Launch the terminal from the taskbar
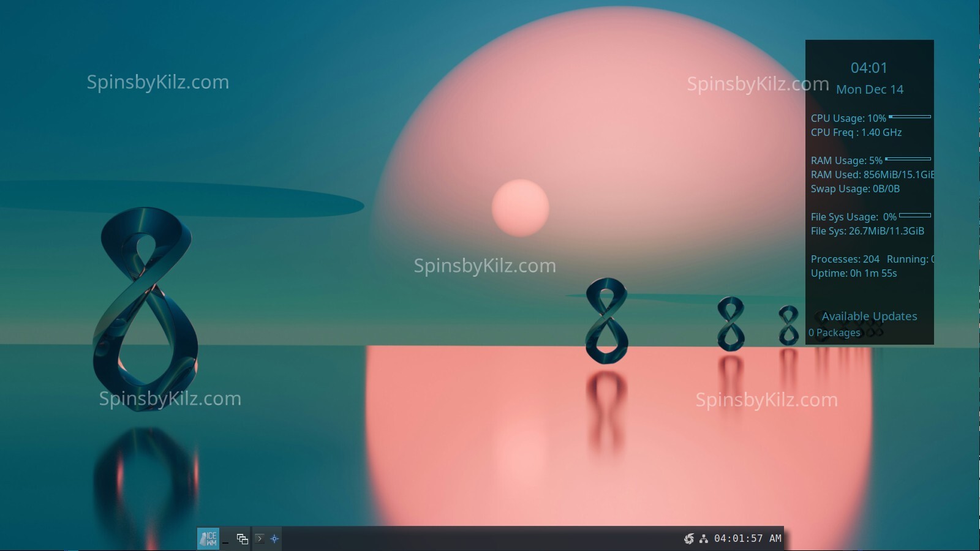 (x=260, y=539)
